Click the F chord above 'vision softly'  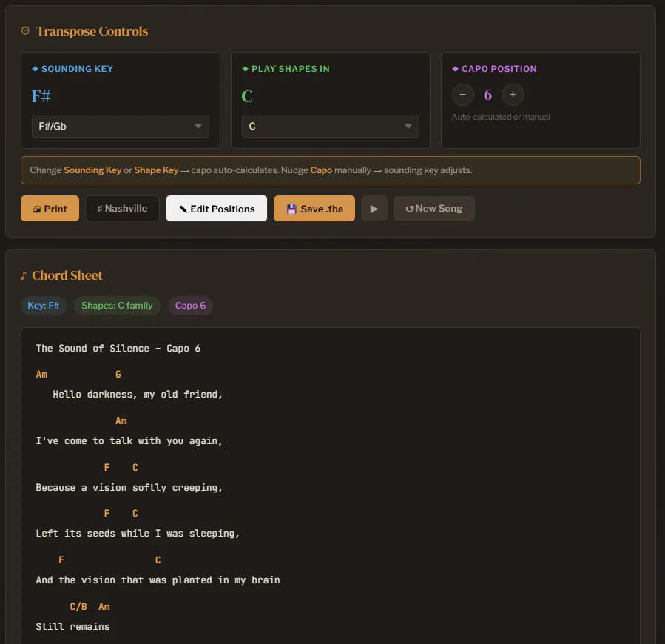click(x=107, y=468)
